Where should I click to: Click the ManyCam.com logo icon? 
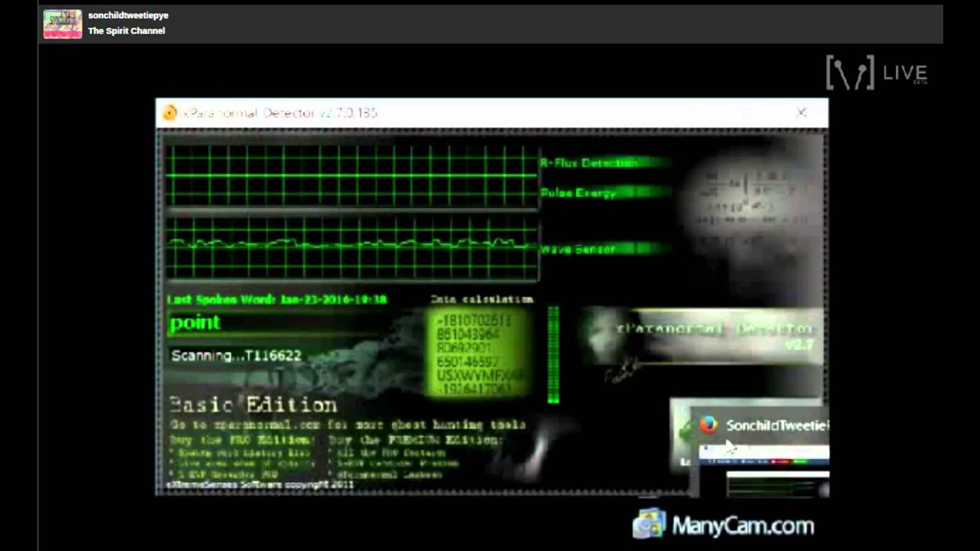pyautogui.click(x=649, y=524)
